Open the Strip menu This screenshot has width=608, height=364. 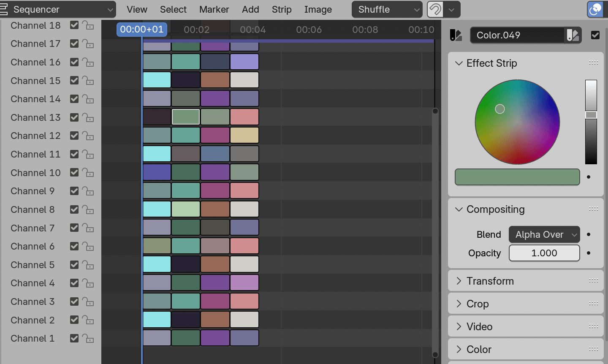pyautogui.click(x=282, y=9)
